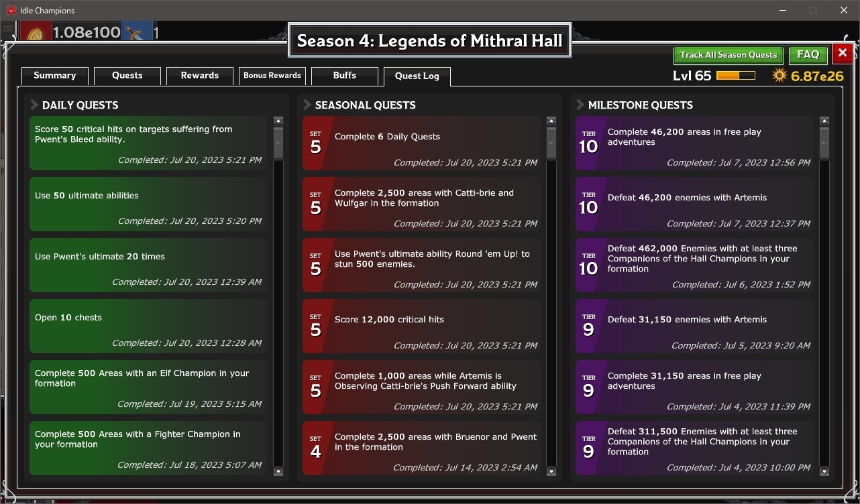Click Set 5 badge beside Complete 6 Daily Quests
This screenshot has width=860, height=504.
[x=315, y=143]
